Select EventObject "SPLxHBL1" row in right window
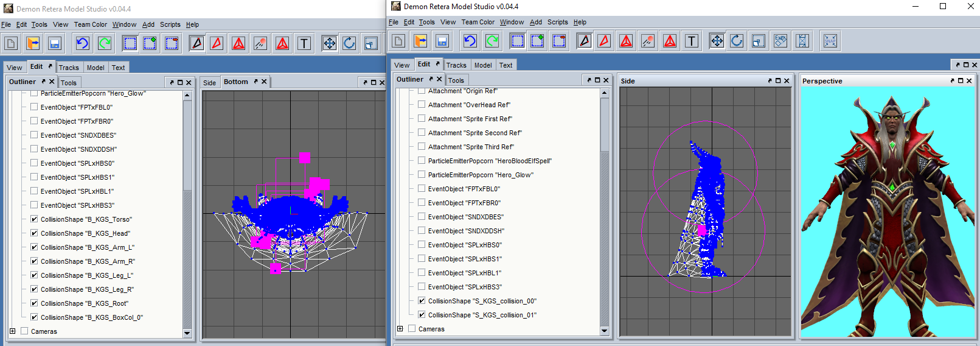 [465, 273]
